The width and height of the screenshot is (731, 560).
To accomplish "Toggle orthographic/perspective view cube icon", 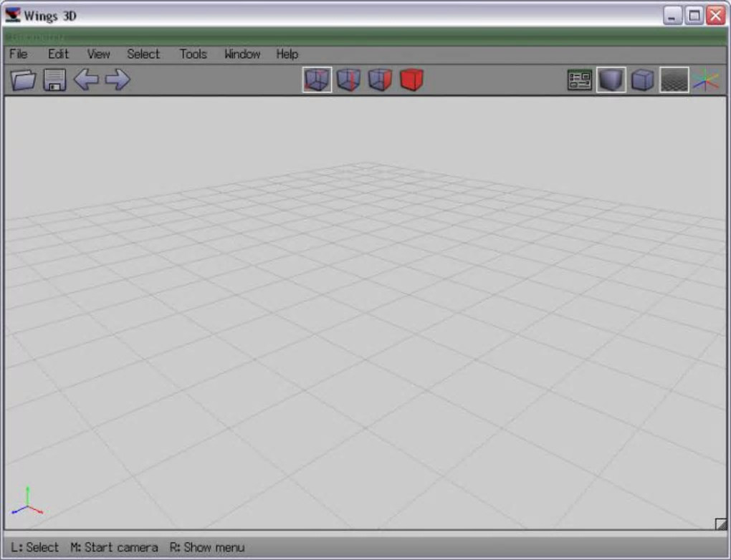I will (x=642, y=79).
